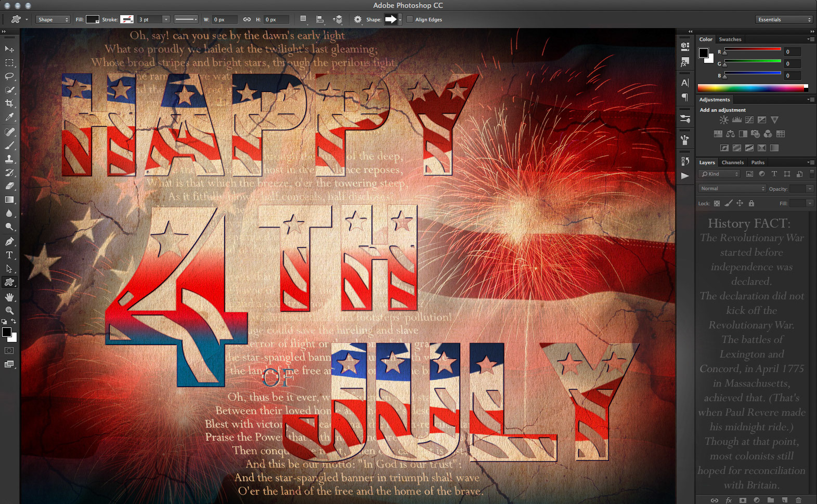Select the Eraser tool

click(9, 186)
